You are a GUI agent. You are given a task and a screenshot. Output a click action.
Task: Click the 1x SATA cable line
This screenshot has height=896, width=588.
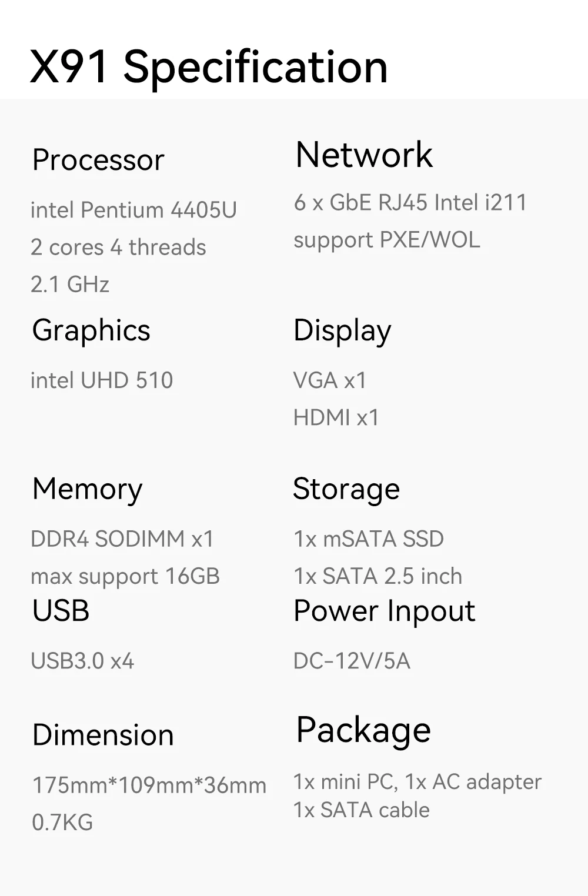point(362,810)
